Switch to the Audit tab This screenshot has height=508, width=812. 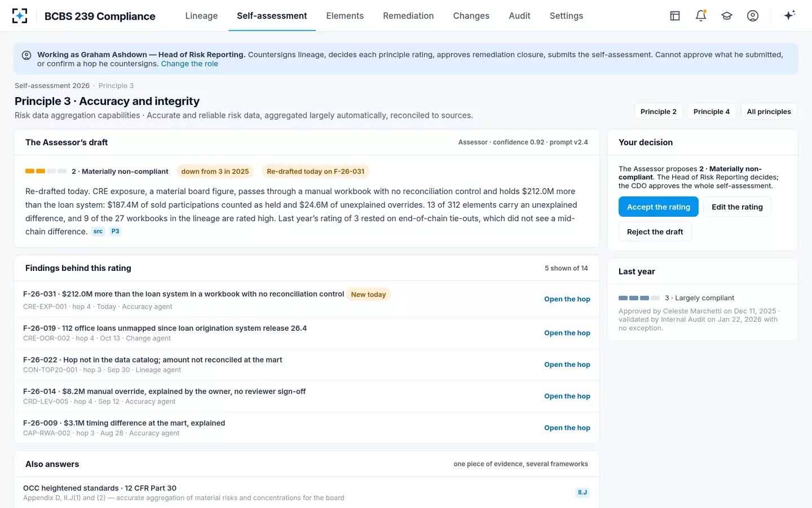(x=519, y=16)
